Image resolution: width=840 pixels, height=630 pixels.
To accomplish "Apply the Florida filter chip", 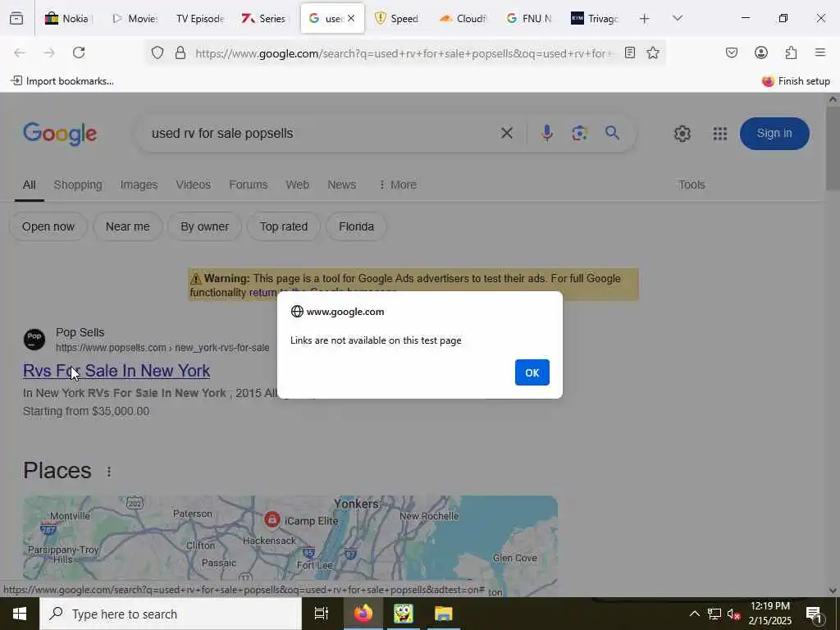I will click(x=356, y=226).
